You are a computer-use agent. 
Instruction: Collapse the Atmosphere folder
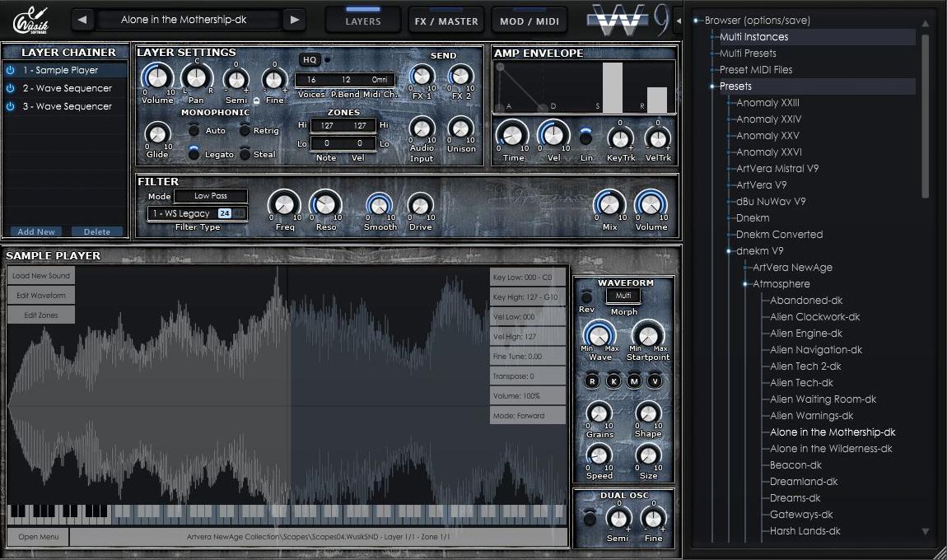pyautogui.click(x=745, y=284)
